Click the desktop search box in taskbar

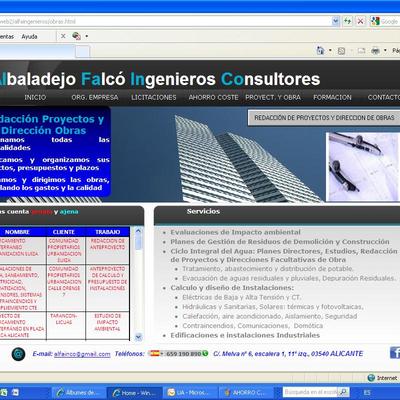pyautogui.click(x=310, y=392)
